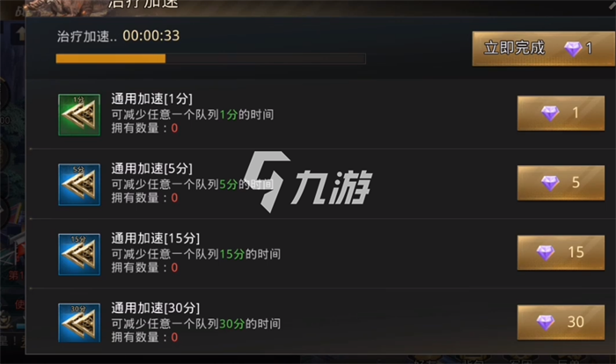The width and height of the screenshot is (616, 364).
Task: Select the blue 5分 speedup icon
Action: tap(79, 185)
